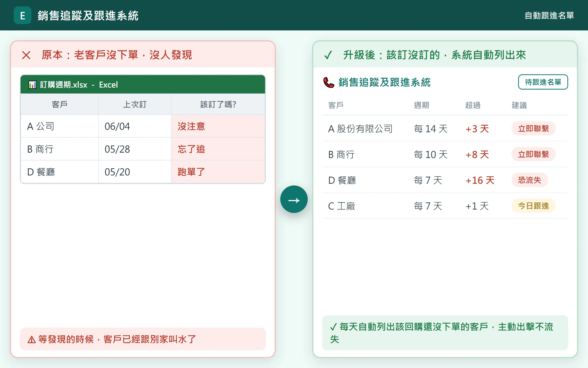
Task: Select the 05/20 date cell
Action: click(x=135, y=172)
